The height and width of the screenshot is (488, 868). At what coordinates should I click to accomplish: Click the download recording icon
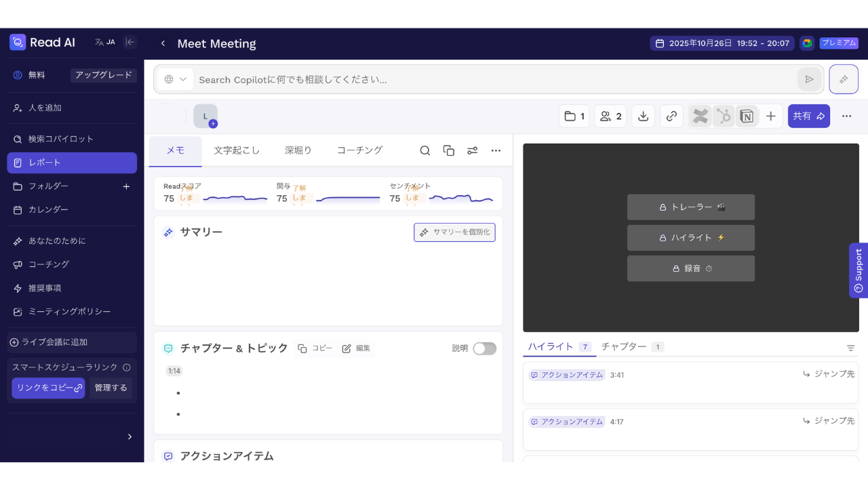pos(643,116)
